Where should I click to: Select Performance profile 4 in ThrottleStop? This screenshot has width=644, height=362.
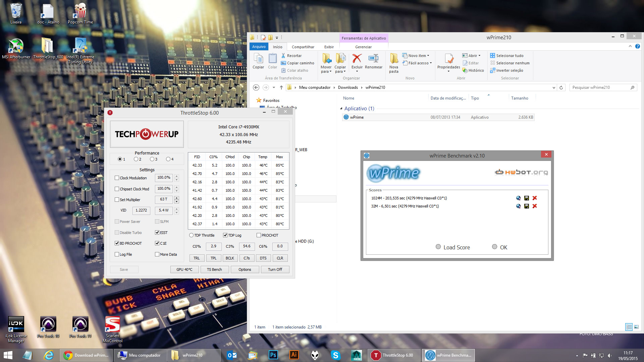pos(168,159)
